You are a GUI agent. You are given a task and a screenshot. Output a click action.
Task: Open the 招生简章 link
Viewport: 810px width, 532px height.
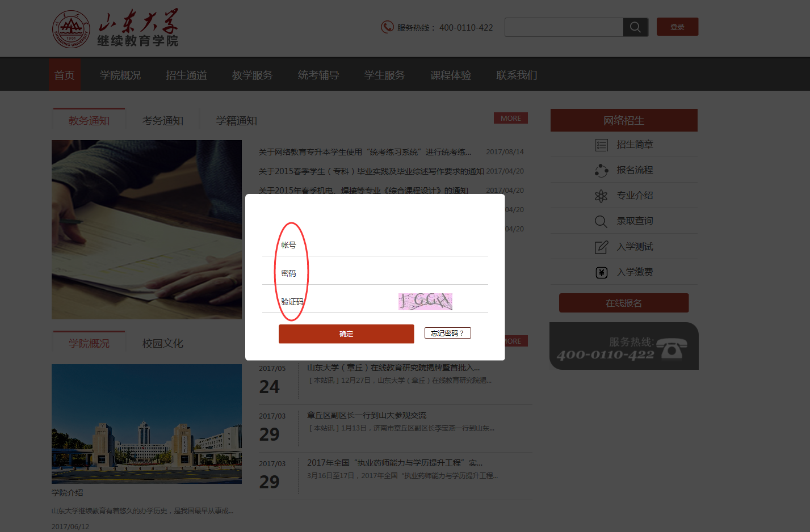(x=635, y=145)
